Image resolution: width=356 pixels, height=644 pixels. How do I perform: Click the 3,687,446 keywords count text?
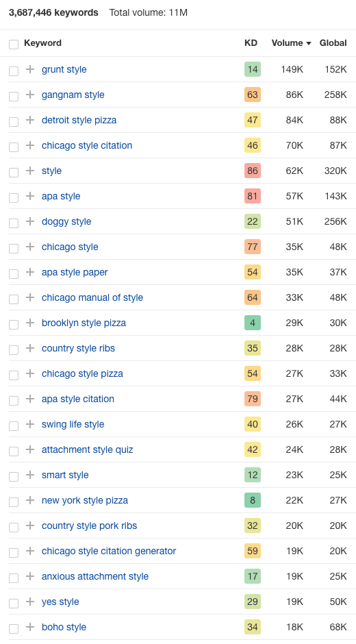53,13
